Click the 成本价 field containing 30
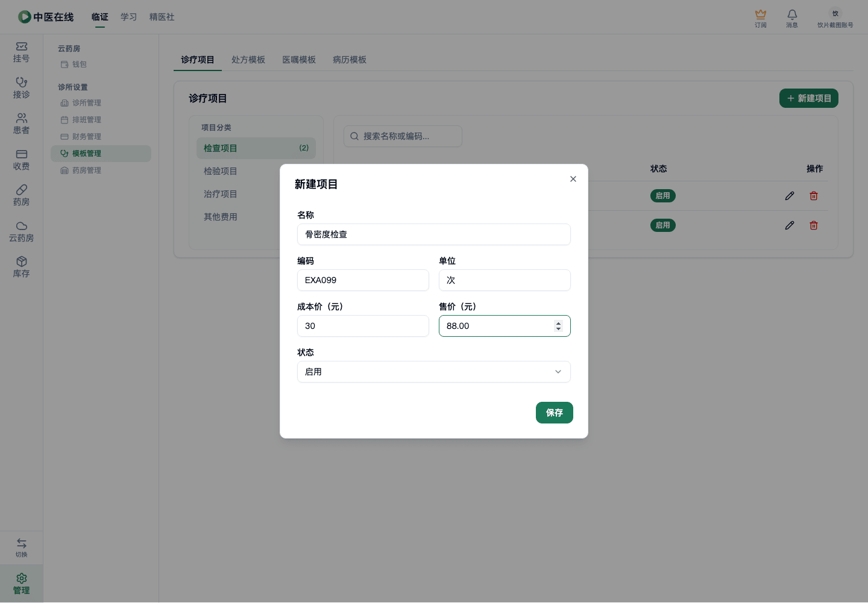The width and height of the screenshot is (868, 603). (363, 326)
